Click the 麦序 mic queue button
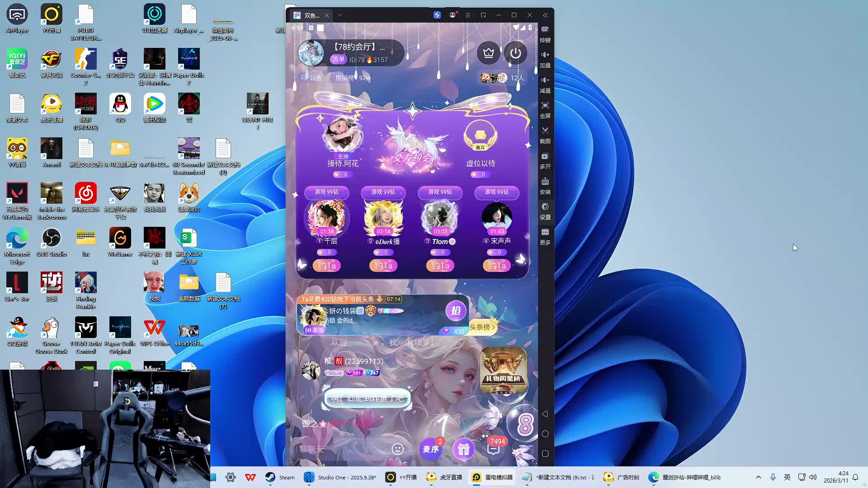This screenshot has height=488, width=868. click(430, 449)
